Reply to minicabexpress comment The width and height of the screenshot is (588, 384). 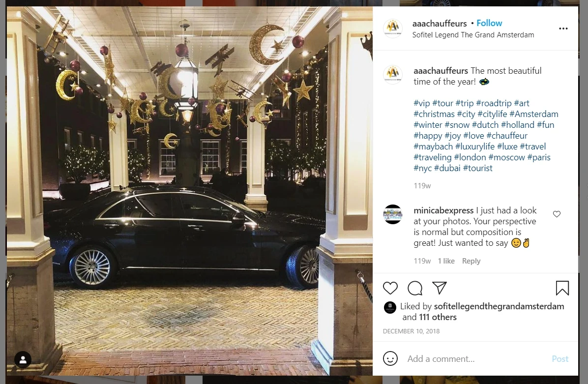[471, 261]
